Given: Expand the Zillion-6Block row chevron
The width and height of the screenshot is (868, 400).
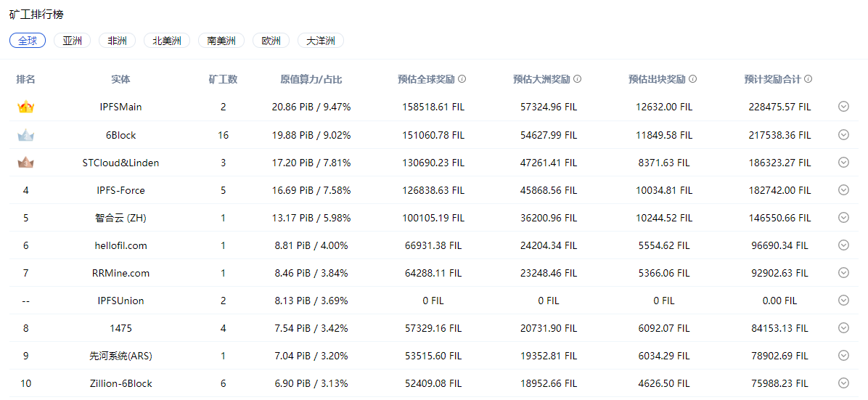Looking at the screenshot, I should [x=843, y=383].
